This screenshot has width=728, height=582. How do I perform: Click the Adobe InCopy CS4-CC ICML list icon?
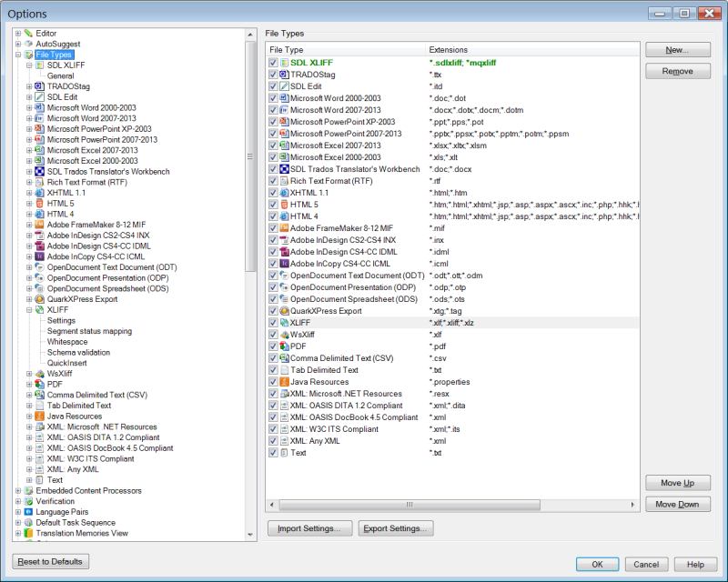(x=285, y=264)
